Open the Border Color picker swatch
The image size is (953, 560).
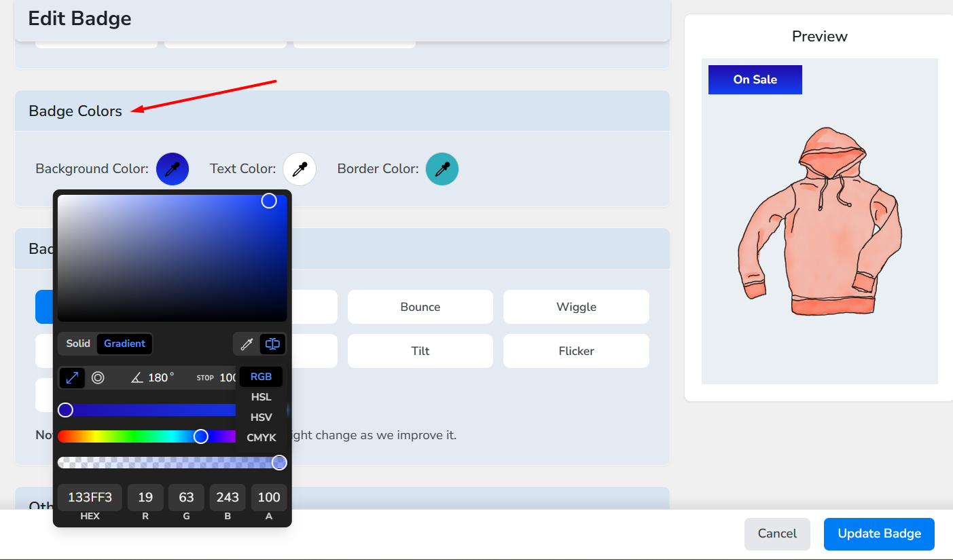pyautogui.click(x=442, y=169)
